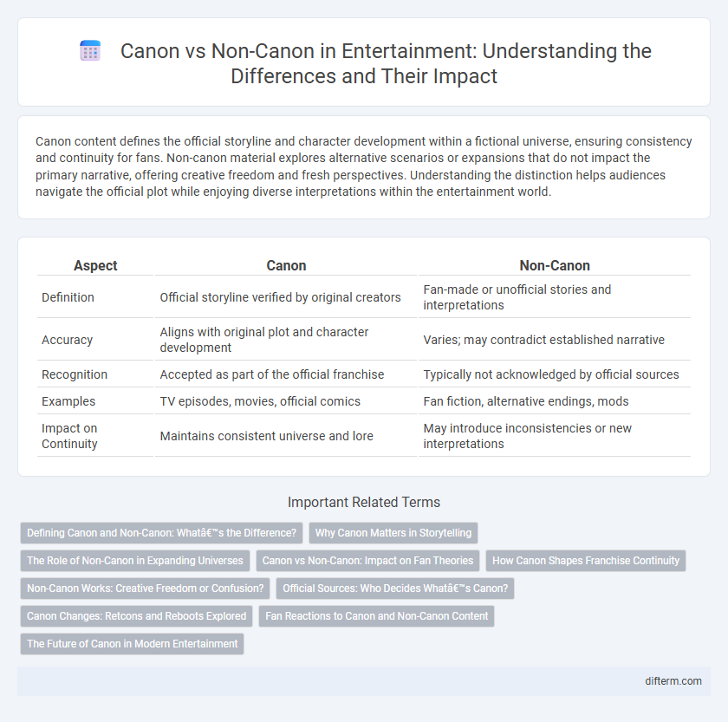Image resolution: width=728 pixels, height=722 pixels.
Task: Click 'May introduce inconsistencies' cell
Action: pyautogui.click(x=555, y=436)
